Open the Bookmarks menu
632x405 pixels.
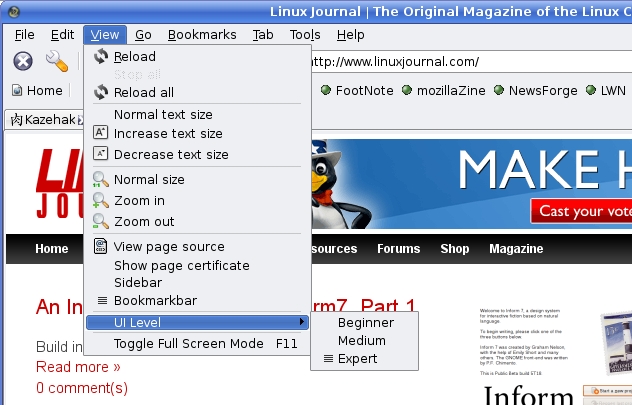coord(202,34)
